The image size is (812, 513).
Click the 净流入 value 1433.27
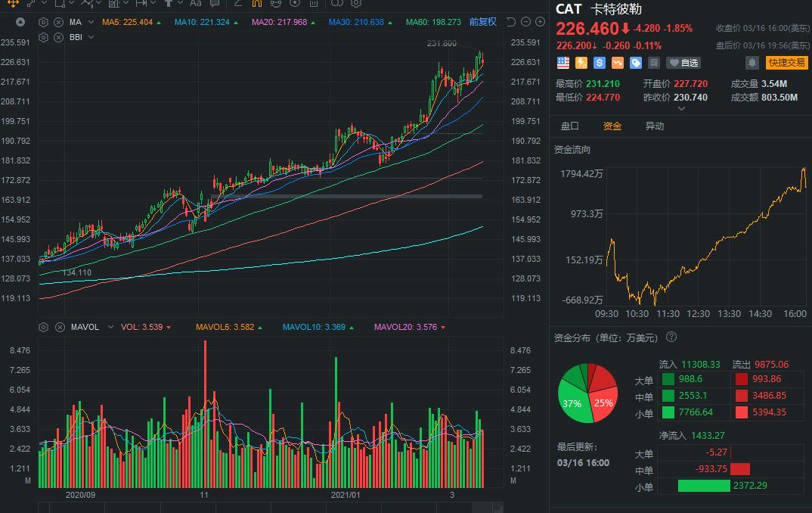(708, 435)
